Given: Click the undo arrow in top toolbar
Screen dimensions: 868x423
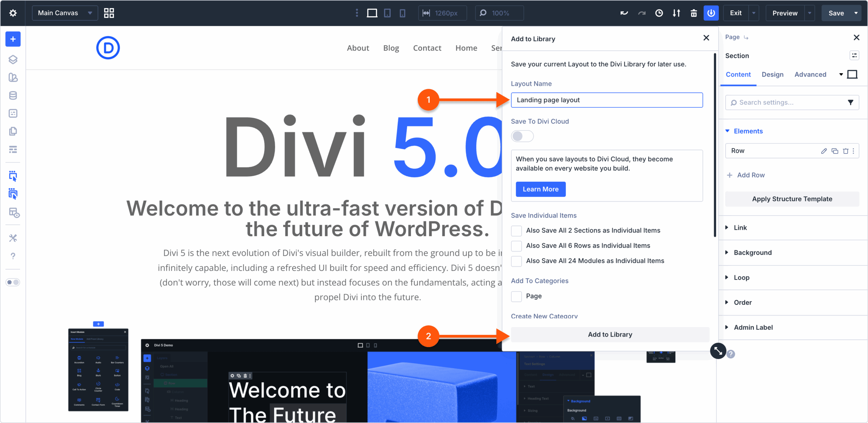Looking at the screenshot, I should [x=624, y=13].
